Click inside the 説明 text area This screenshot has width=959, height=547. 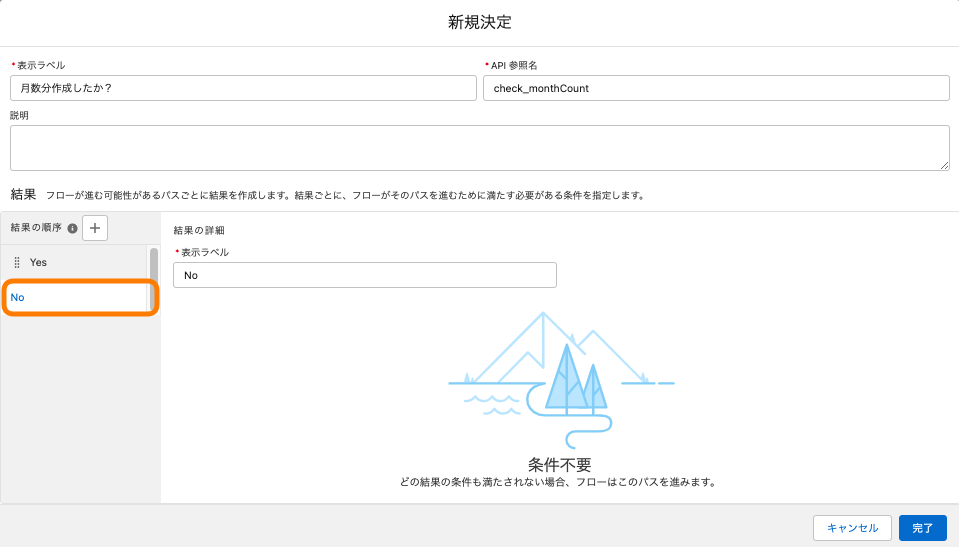tap(480, 148)
